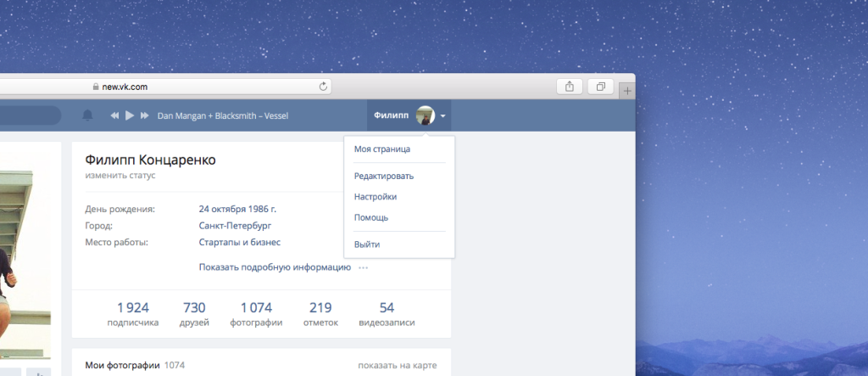This screenshot has width=868, height=376.
Task: Open Мои фотографии section header
Action: point(122,366)
